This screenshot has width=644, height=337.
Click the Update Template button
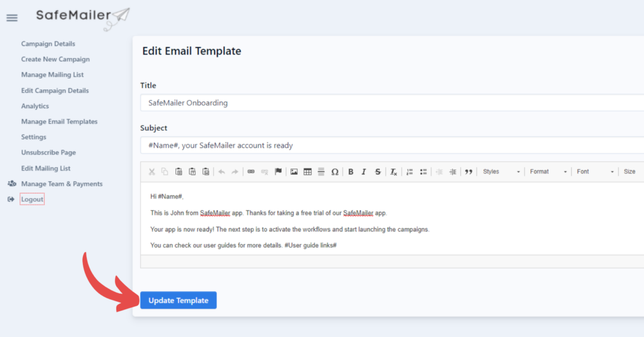click(178, 300)
